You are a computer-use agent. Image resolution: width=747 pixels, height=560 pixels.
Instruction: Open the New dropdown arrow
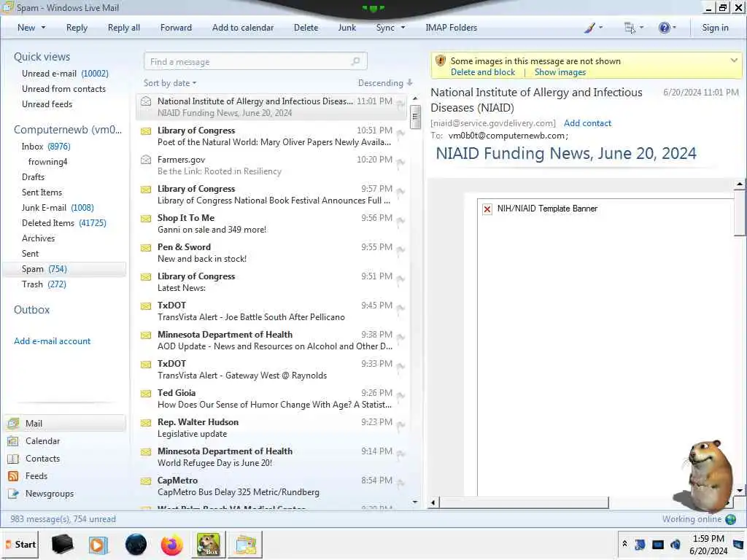[43, 28]
